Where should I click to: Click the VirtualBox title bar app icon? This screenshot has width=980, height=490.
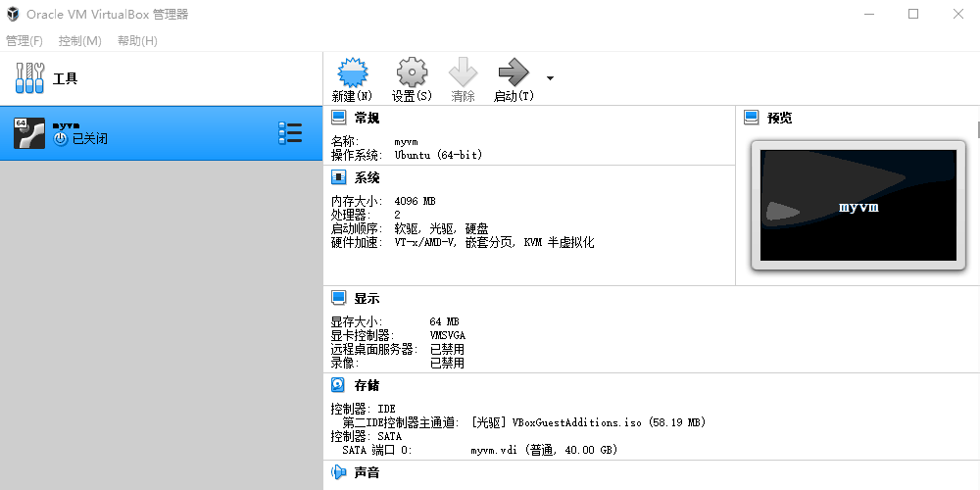(x=13, y=14)
